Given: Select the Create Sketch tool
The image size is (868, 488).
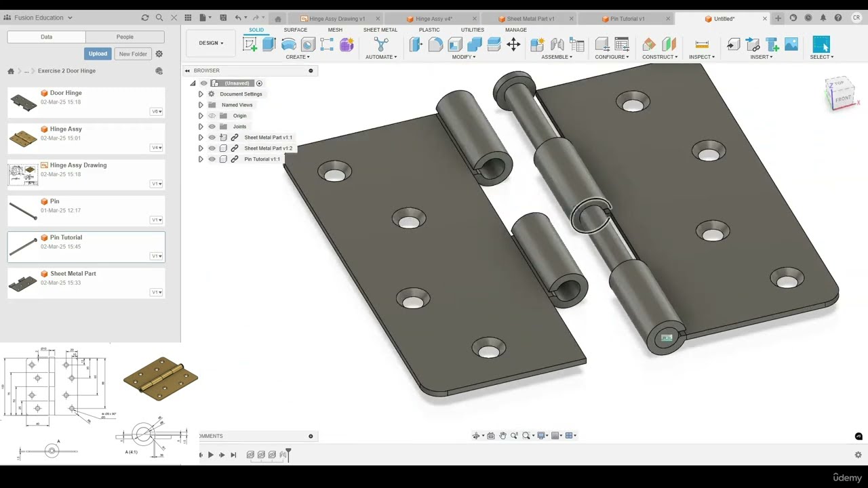Looking at the screenshot, I should 250,45.
